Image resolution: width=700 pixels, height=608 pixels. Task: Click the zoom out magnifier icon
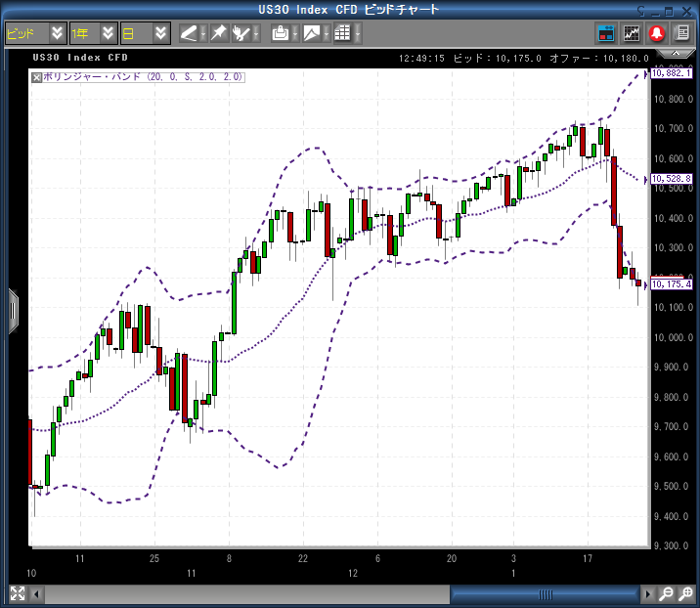pos(666,593)
